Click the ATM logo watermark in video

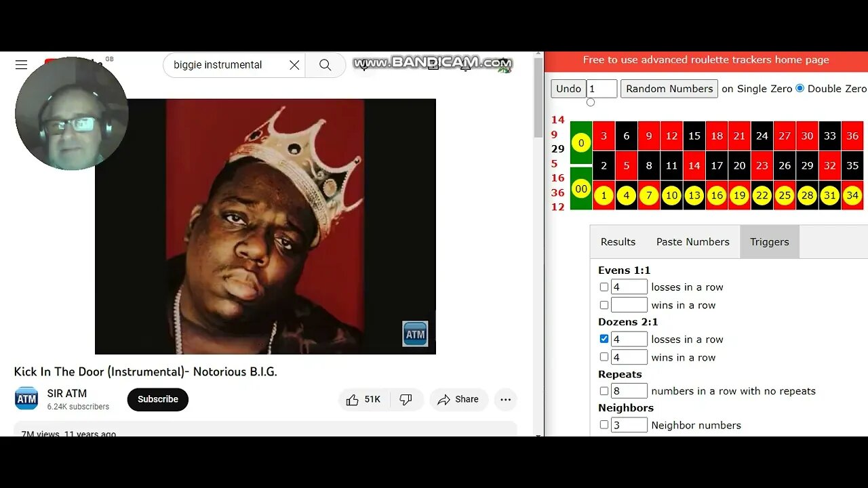click(415, 334)
